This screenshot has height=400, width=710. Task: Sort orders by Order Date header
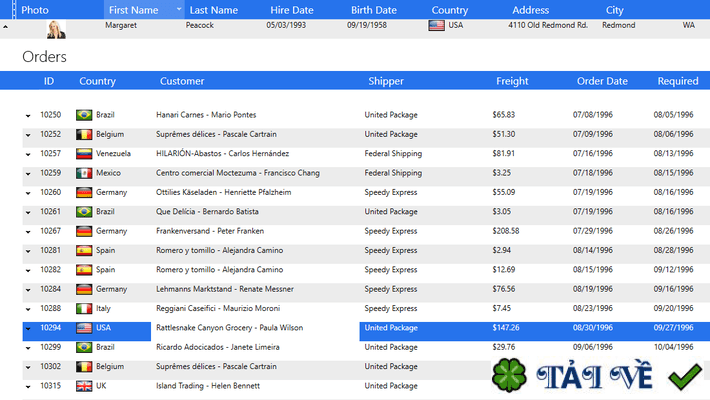(x=602, y=81)
